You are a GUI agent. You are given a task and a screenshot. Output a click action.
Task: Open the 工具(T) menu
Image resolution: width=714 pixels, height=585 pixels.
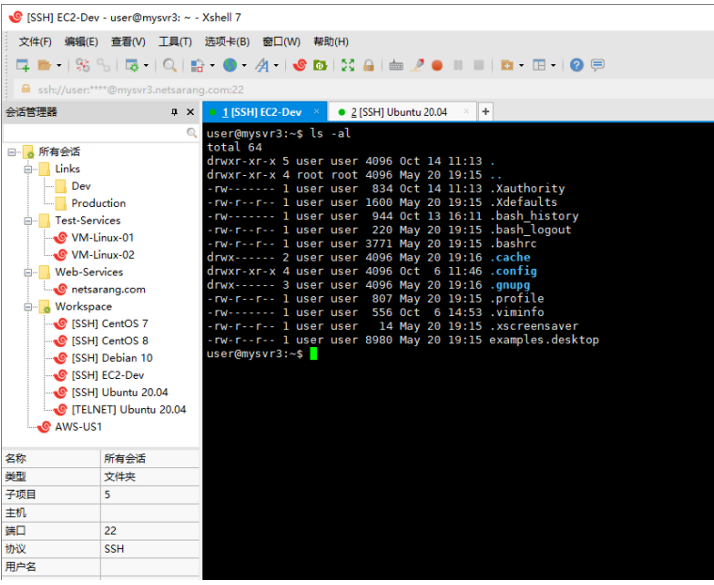(175, 41)
